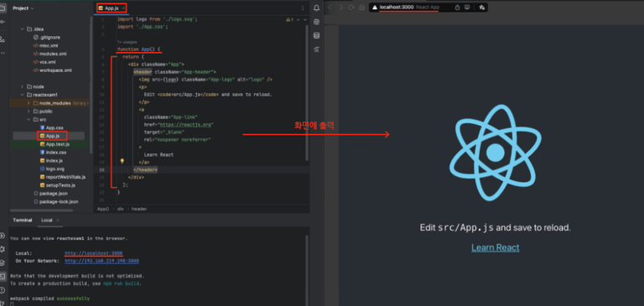Close the App.js editor tab

(x=123, y=8)
